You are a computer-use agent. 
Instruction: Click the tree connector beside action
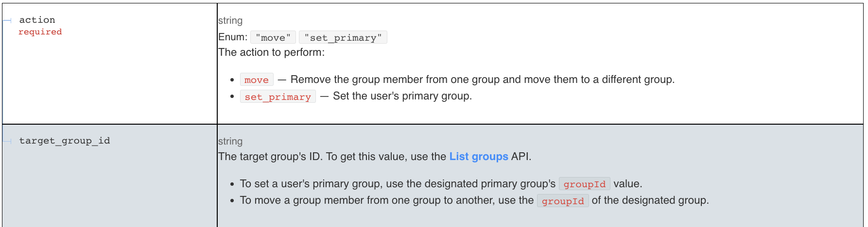tap(8, 20)
